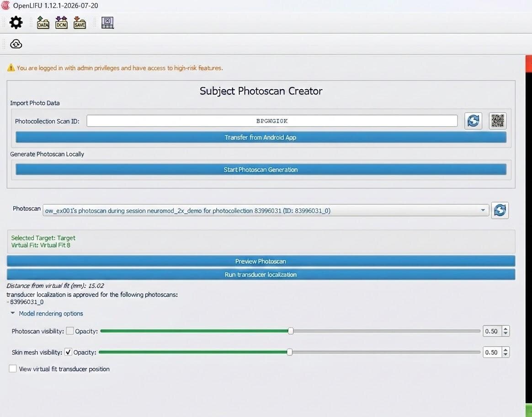Click the "Generate Photoscan Locally" label

coord(47,154)
